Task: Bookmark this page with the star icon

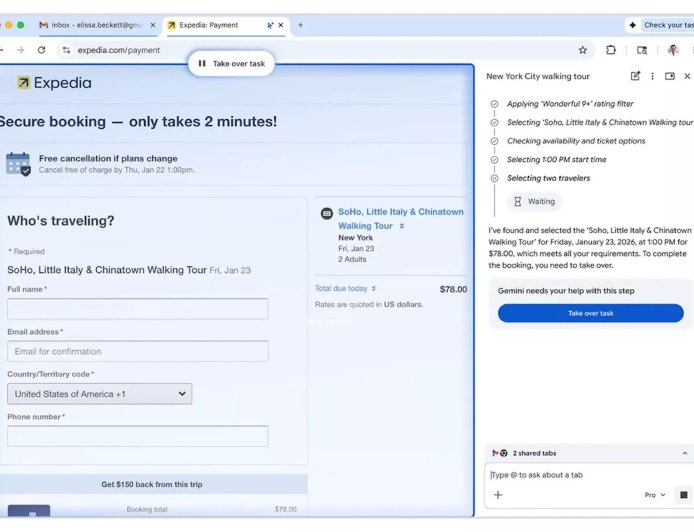Action: [583, 50]
